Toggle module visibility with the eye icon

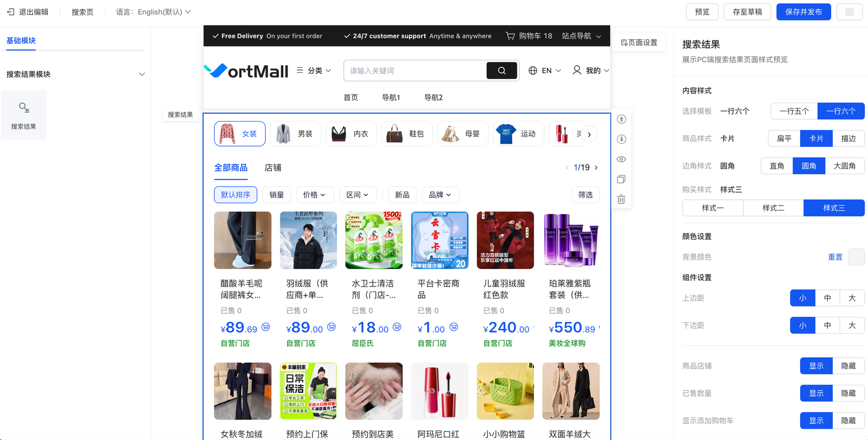pos(621,160)
